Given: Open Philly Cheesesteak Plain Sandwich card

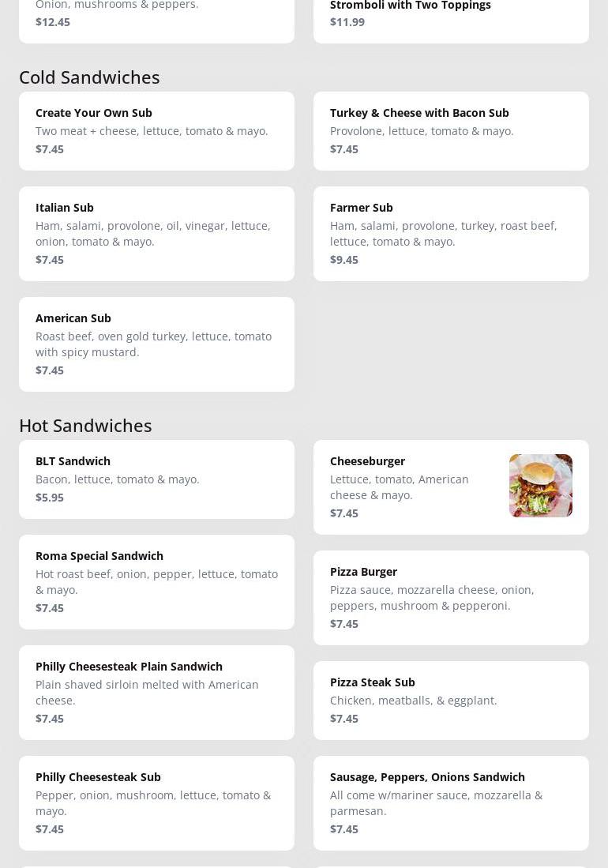Looking at the screenshot, I should pos(156,693).
